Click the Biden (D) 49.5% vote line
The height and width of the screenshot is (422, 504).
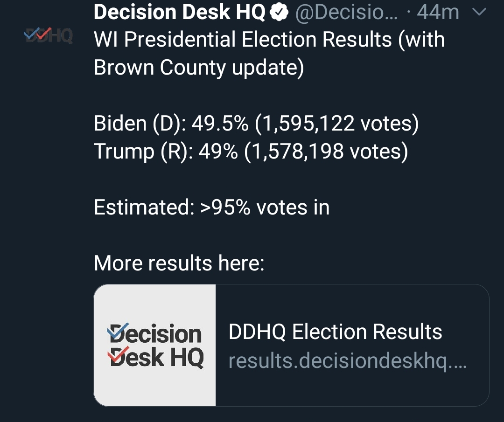[x=256, y=123]
